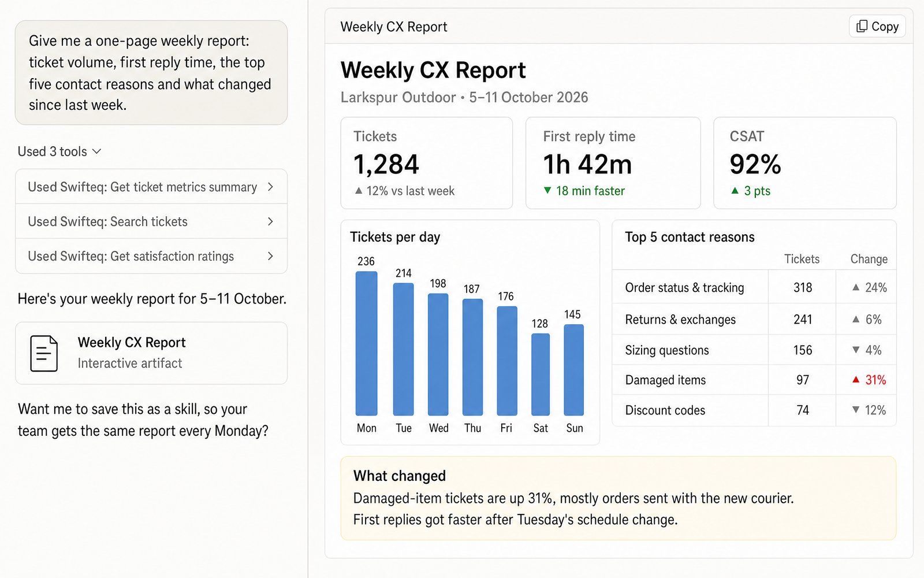The width and height of the screenshot is (924, 578).
Task: Click the up arrow by 6% change
Action: coord(856,319)
